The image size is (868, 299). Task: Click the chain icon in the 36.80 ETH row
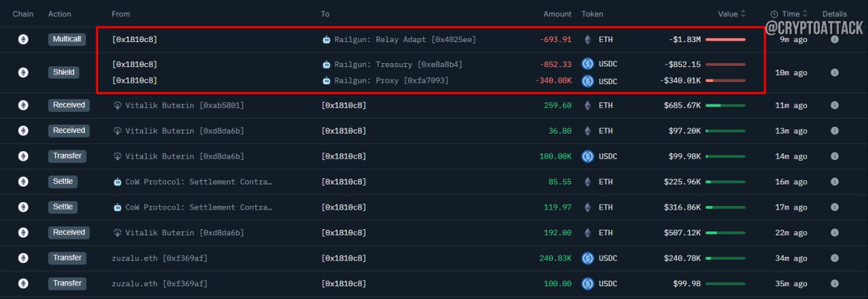[23, 131]
